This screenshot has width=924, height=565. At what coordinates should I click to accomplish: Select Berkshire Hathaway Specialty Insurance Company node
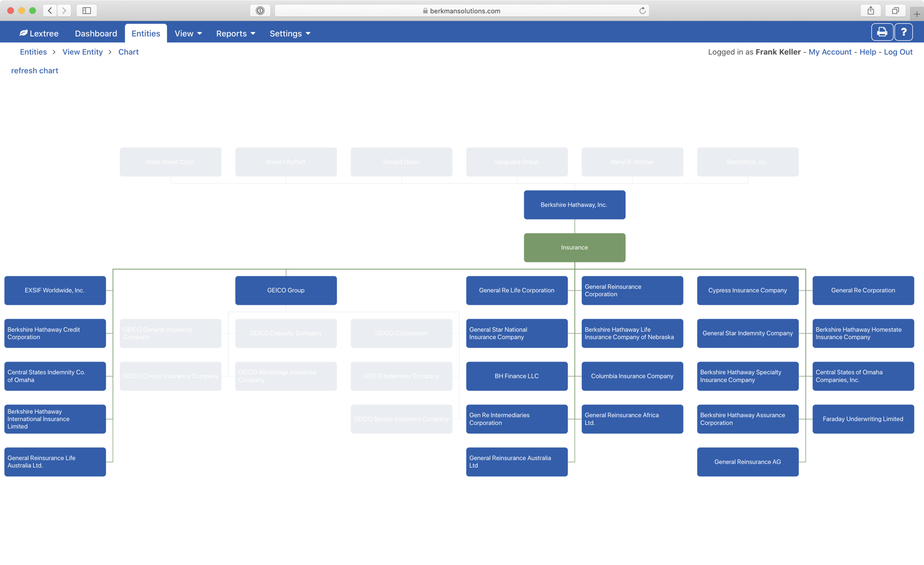click(x=748, y=376)
